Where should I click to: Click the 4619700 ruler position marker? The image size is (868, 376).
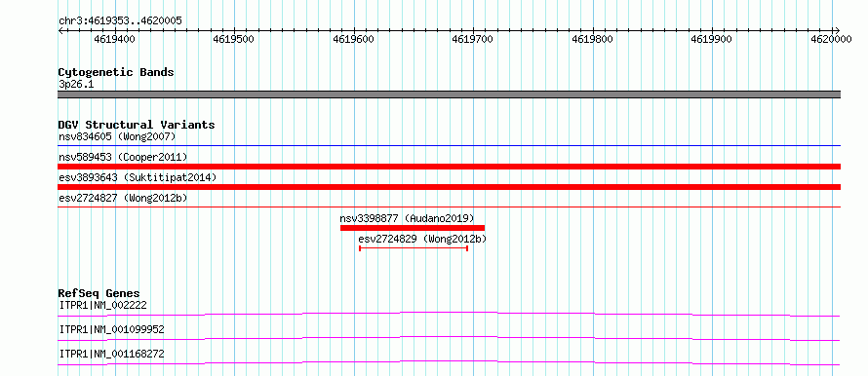(473, 39)
